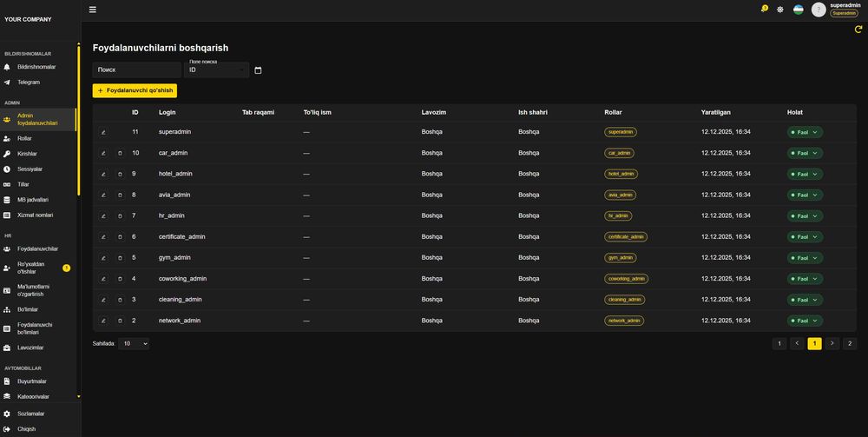Screen dimensions: 868x437
Task: Delete the hr_admin user
Action: coord(120,216)
